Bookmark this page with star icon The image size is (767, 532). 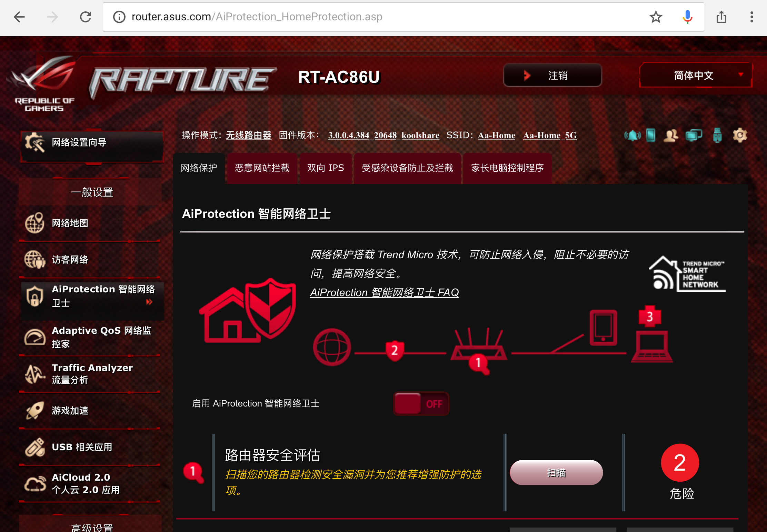pyautogui.click(x=656, y=17)
